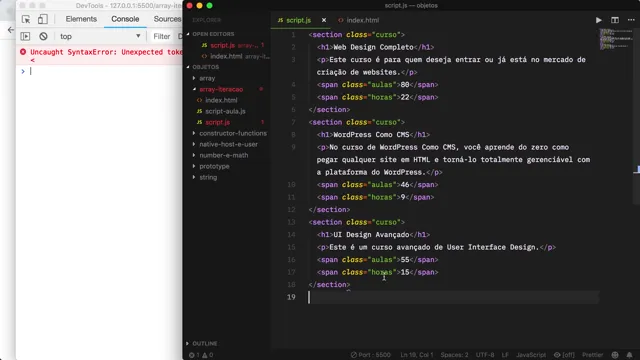
Task: Expand the number-e-math folder
Action: point(223,155)
